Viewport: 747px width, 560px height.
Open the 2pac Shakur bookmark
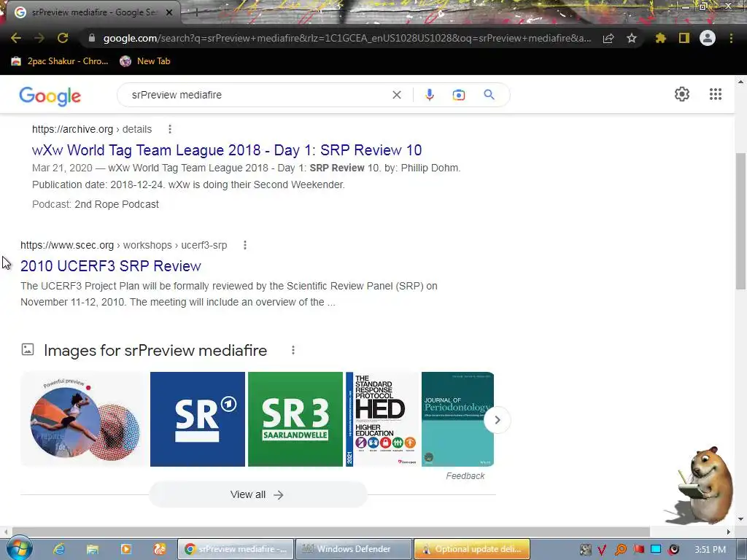60,61
